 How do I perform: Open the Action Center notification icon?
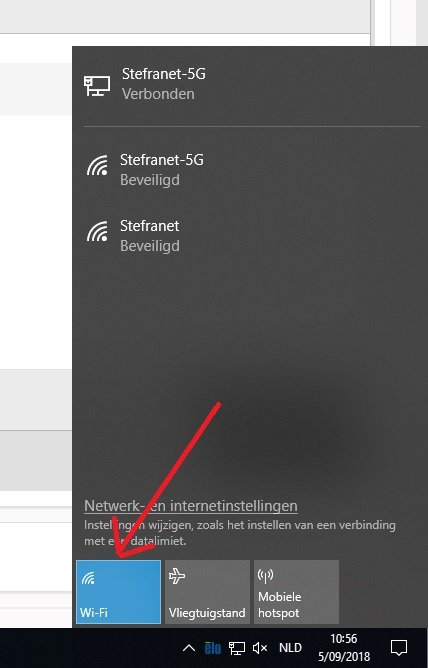(x=399, y=648)
